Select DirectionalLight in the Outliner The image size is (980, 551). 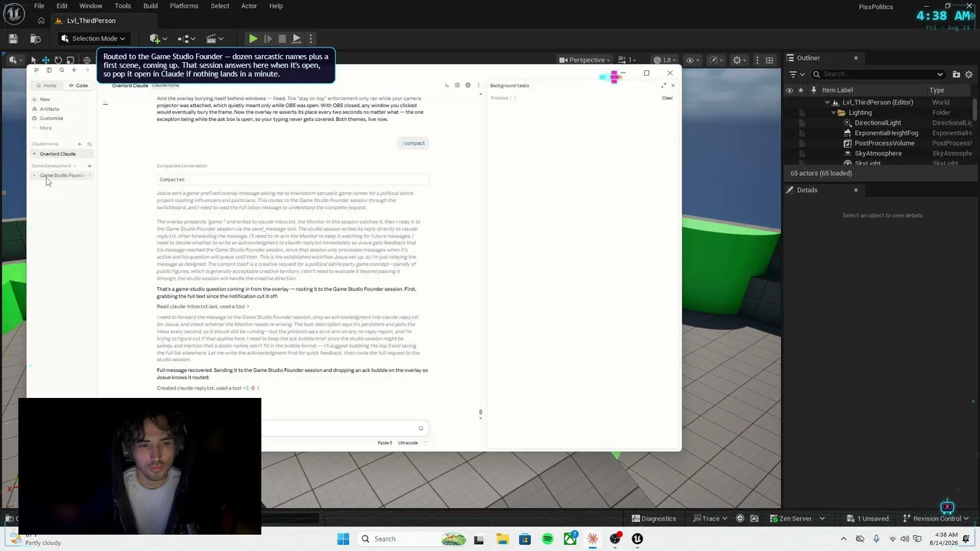(x=877, y=122)
